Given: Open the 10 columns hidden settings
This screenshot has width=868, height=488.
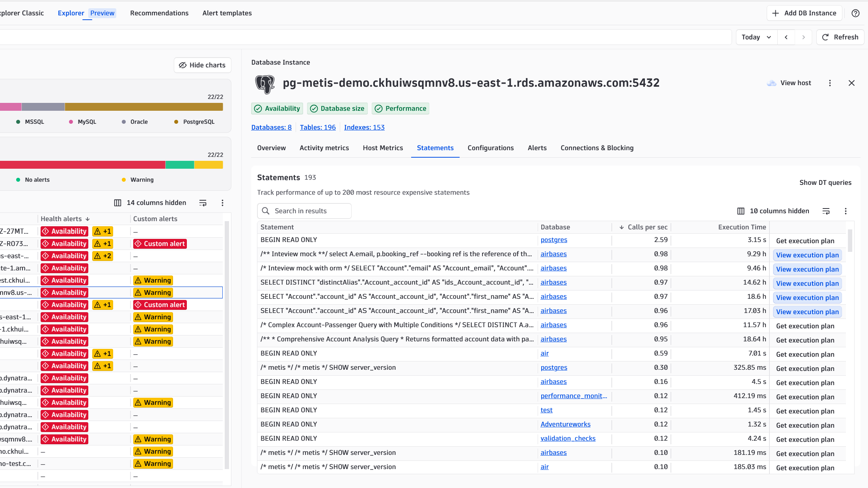Looking at the screenshot, I should click(x=773, y=211).
